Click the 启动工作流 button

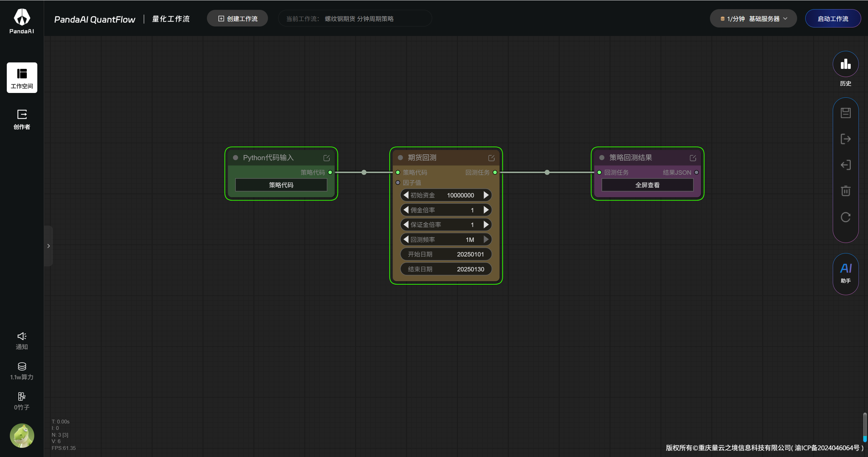(832, 19)
